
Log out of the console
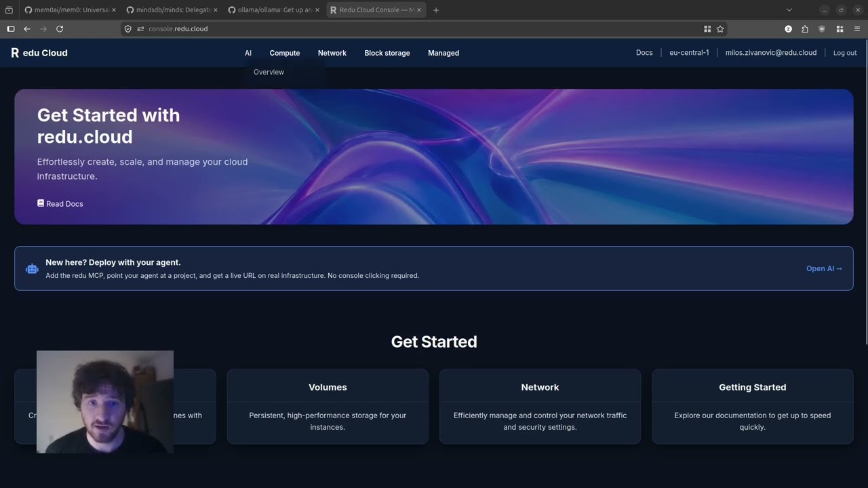[x=845, y=53]
